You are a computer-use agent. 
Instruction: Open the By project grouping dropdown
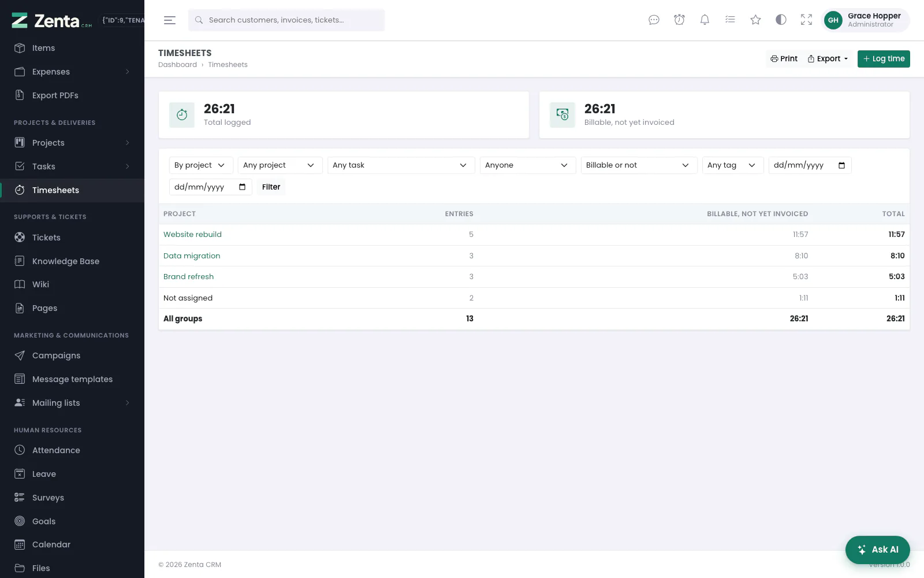click(x=201, y=165)
